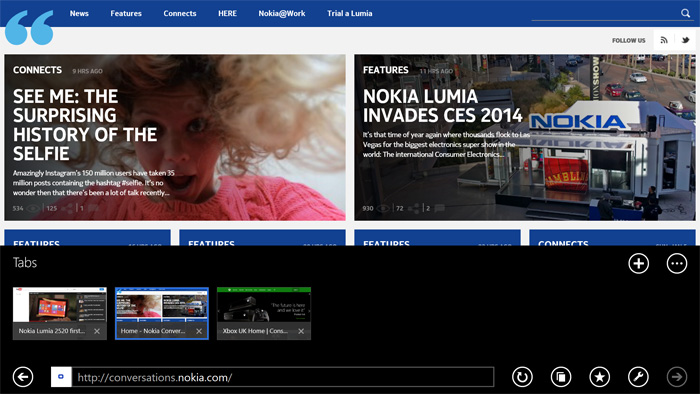Viewport: 700px width, 394px height.
Task: Open the News menu item
Action: (79, 13)
